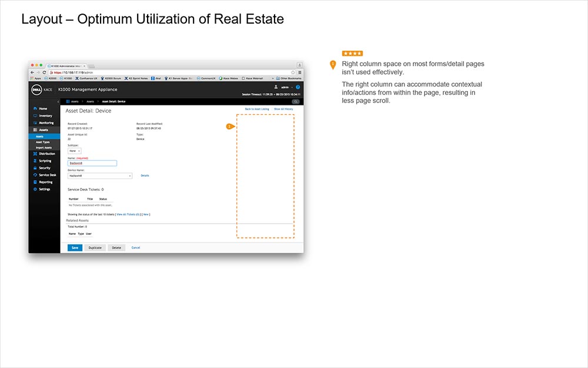Open Service Desk in the sidebar
Image resolution: width=588 pixels, height=368 pixels.
tap(47, 175)
